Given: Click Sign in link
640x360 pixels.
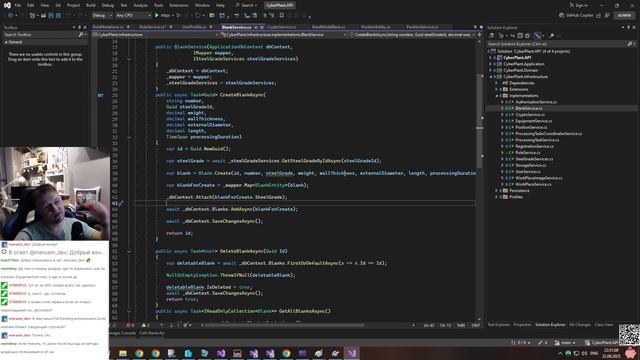Looking at the screenshot, I should (x=578, y=5).
